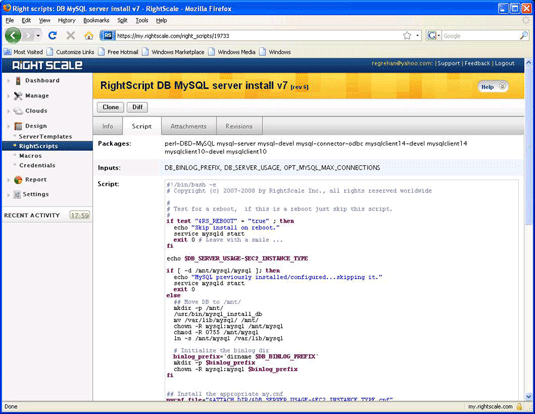535x414 pixels.
Task: Switch to the Revisions tab
Action: tap(239, 126)
